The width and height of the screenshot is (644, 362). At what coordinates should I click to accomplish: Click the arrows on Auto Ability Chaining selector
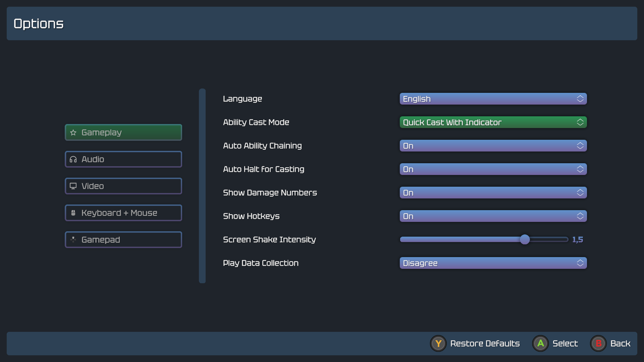pyautogui.click(x=580, y=146)
